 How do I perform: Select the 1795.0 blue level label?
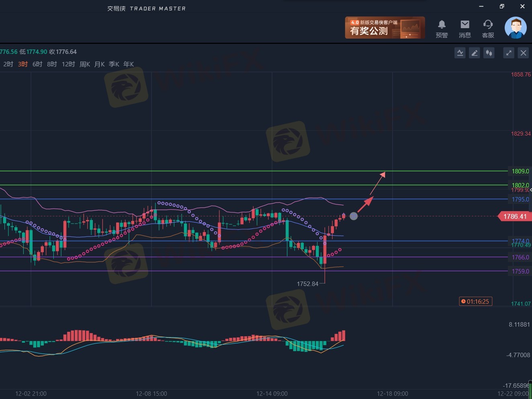pos(520,199)
